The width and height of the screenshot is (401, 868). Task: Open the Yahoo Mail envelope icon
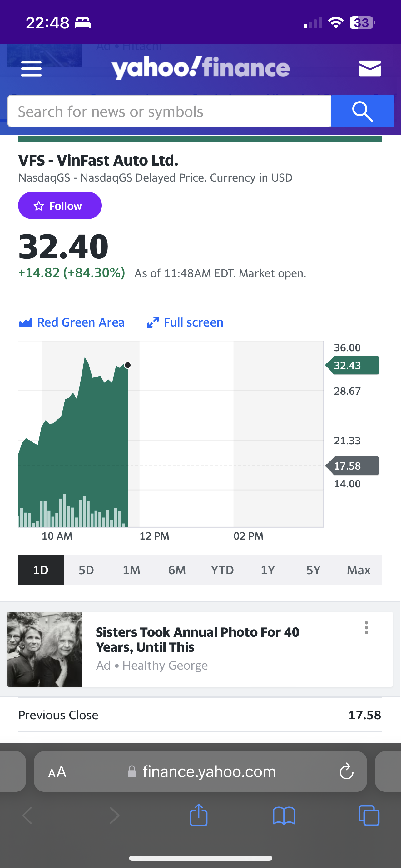[x=370, y=69]
